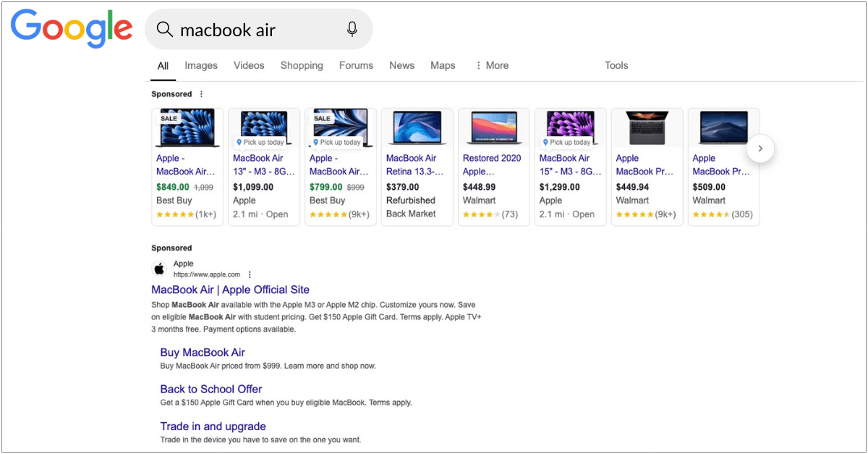
Task: Open three-dot menu next to apple.com URL
Action: pyautogui.click(x=250, y=275)
